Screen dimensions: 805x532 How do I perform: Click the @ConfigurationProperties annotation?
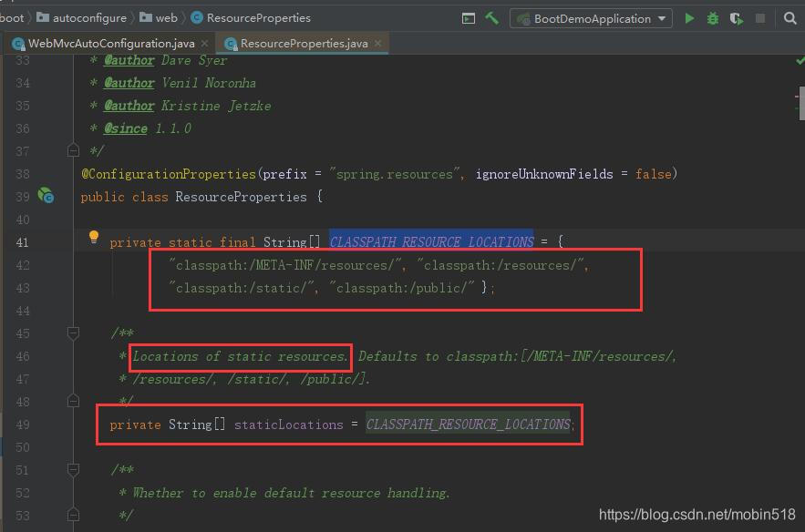pos(169,174)
